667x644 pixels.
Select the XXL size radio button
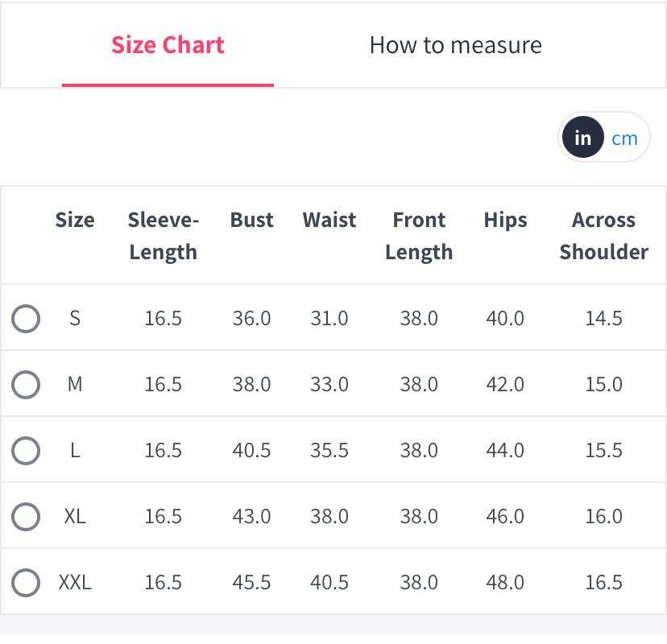point(26,583)
